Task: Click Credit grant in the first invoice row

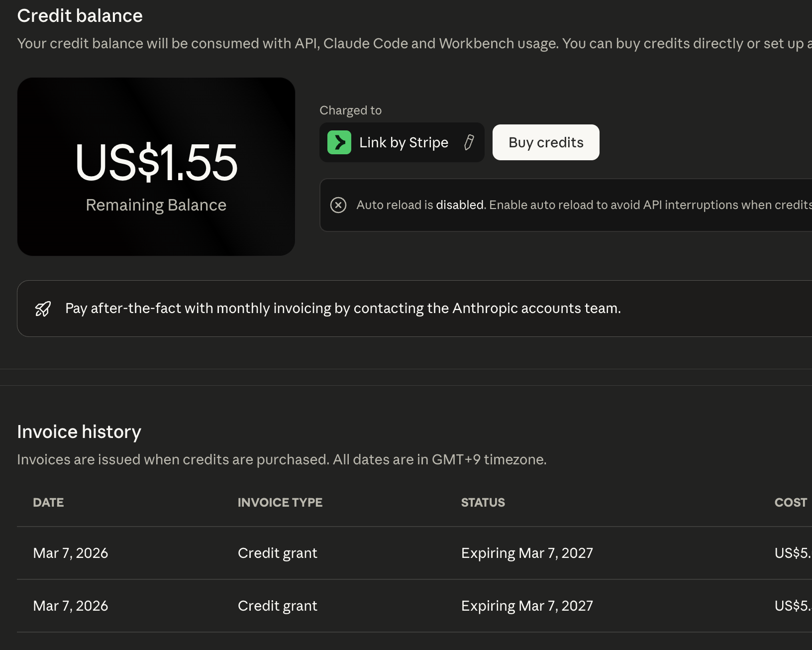Action: coord(277,553)
